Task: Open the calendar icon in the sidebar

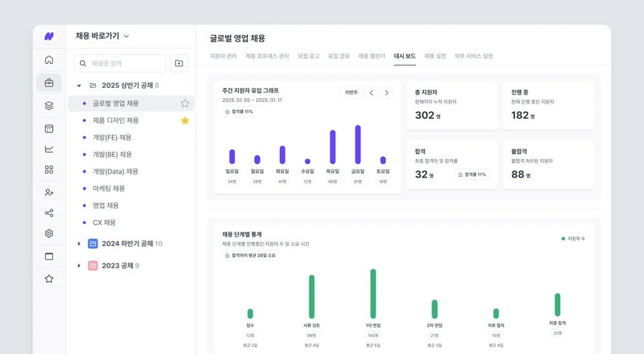Action: point(49,128)
